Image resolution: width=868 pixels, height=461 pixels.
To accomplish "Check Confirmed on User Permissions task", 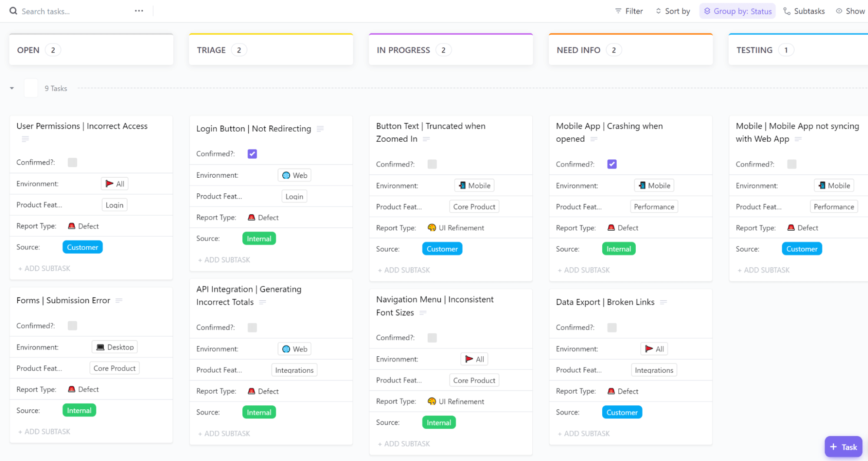I will (x=73, y=163).
